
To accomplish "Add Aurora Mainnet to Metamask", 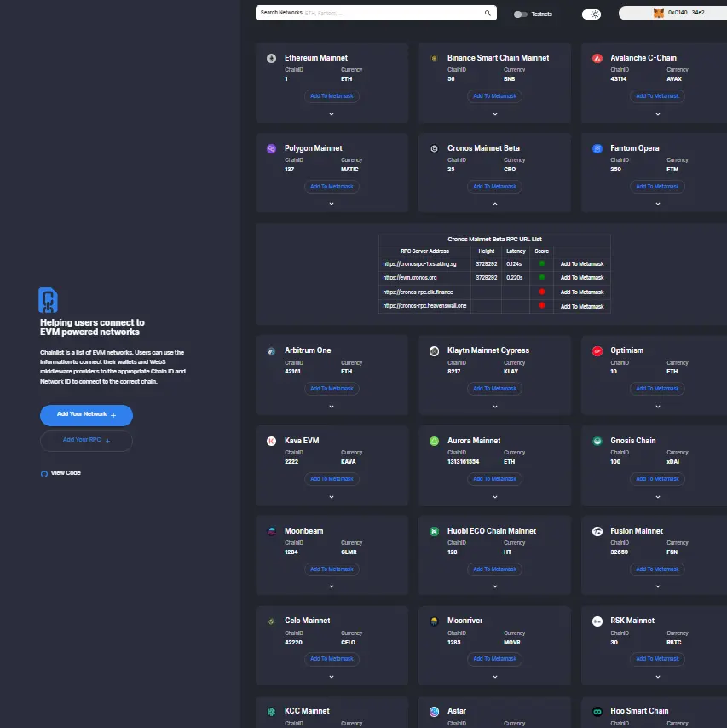I will [494, 479].
